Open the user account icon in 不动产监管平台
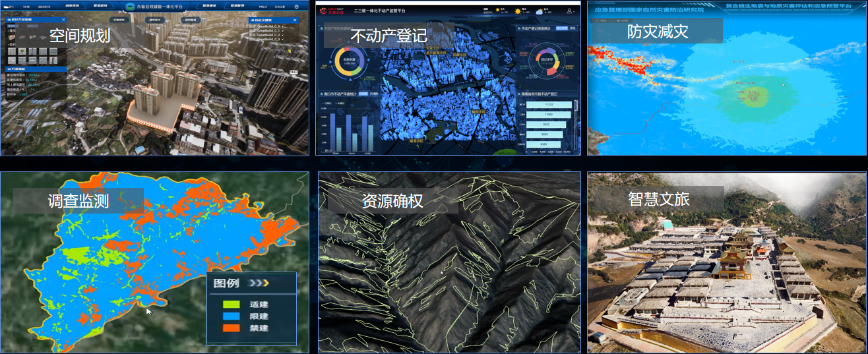 569,11
